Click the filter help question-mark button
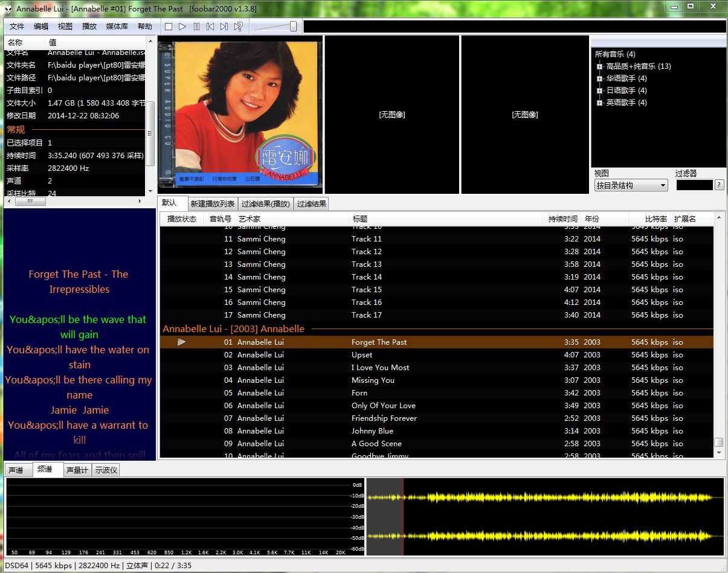This screenshot has height=573, width=728. (719, 185)
